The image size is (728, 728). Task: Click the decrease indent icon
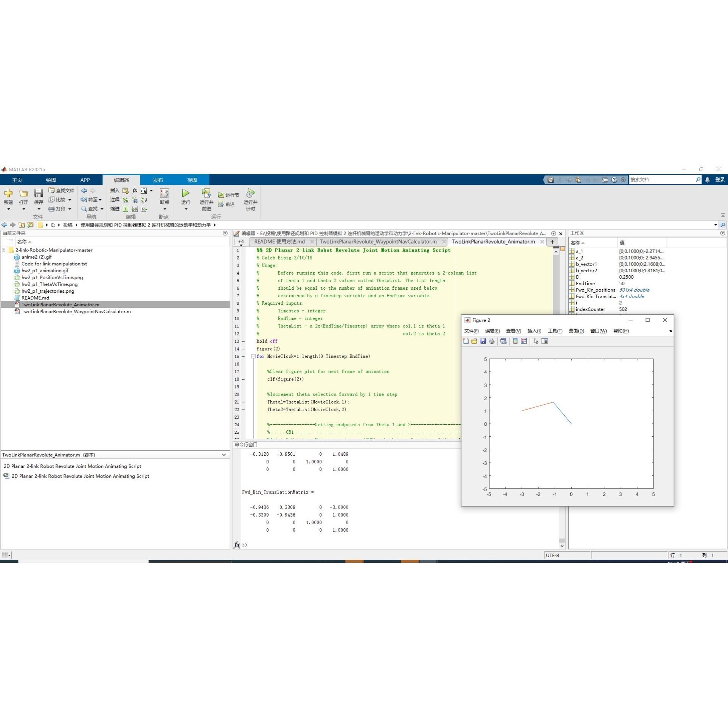[x=144, y=209]
